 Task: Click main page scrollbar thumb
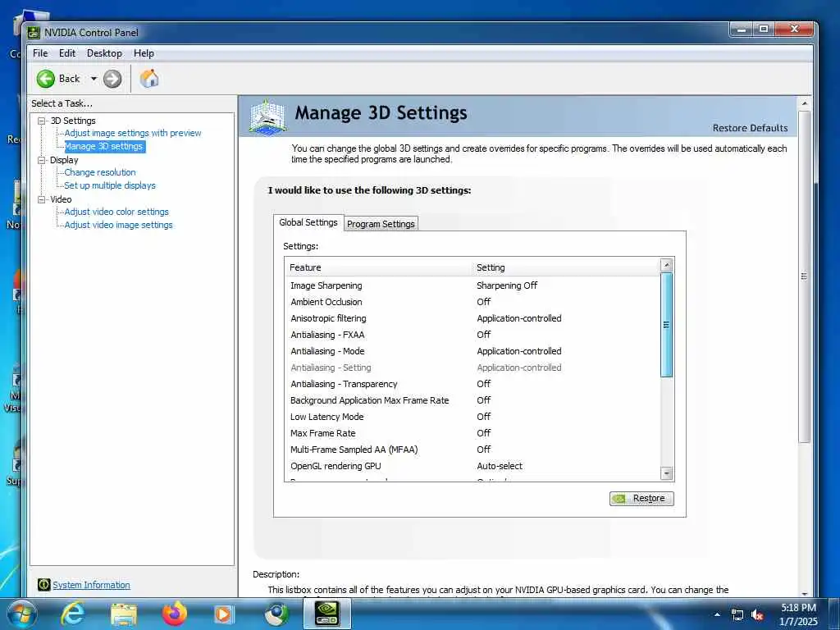[x=804, y=276]
